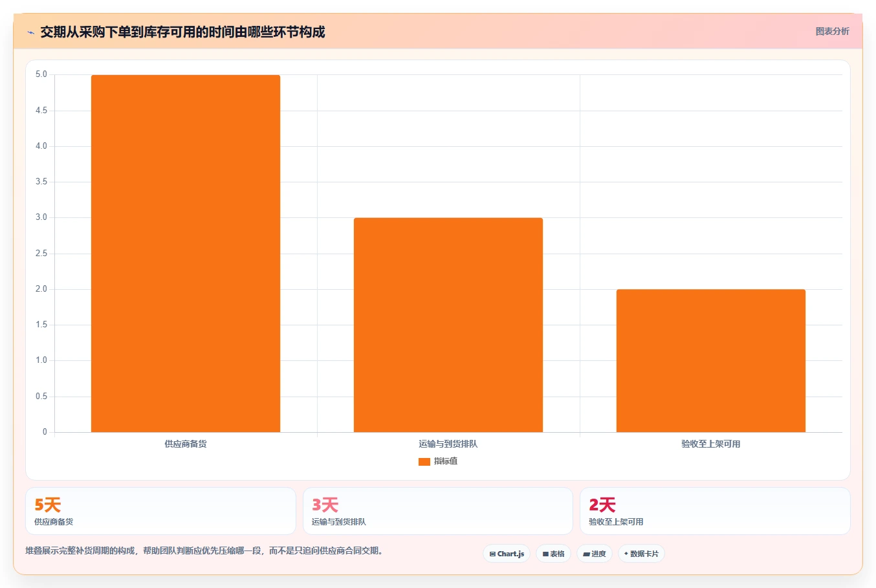Open the 2天 验收至上架可用 data card
Screen dimensions: 876x588
coord(715,511)
